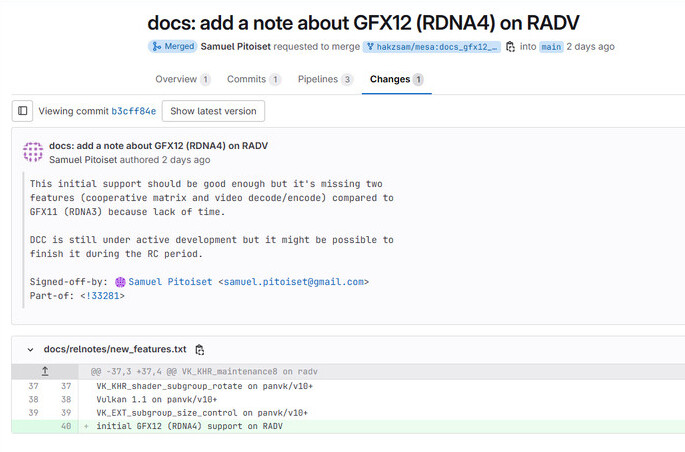This screenshot has width=685, height=452.
Task: Open the docs/relnotes/new_features.txt file link
Action: [x=115, y=349]
